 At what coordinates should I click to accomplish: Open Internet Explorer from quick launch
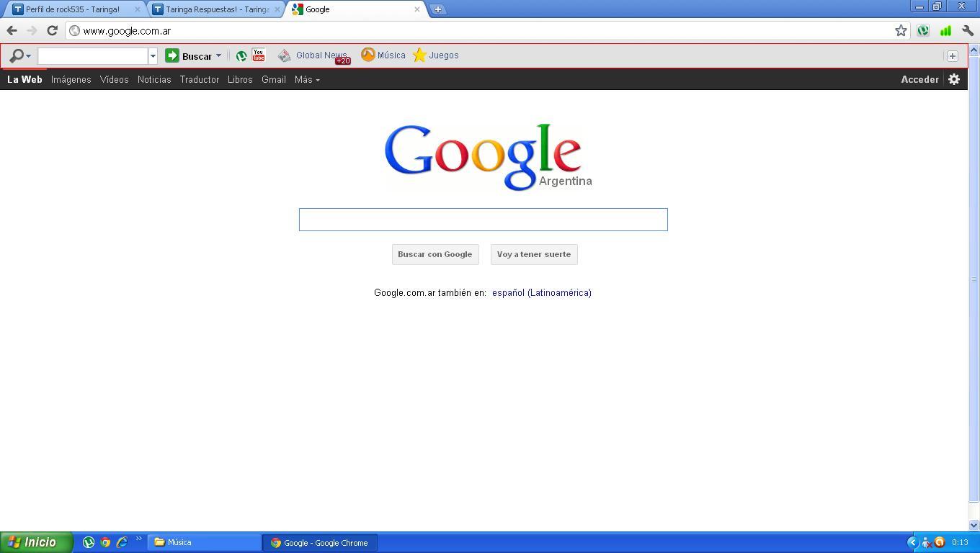pyautogui.click(x=122, y=542)
